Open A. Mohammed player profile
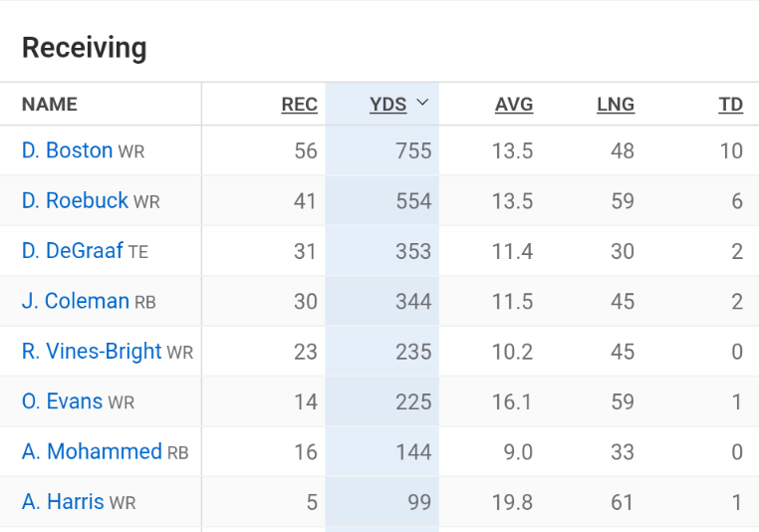This screenshot has width=759, height=532. [x=92, y=451]
